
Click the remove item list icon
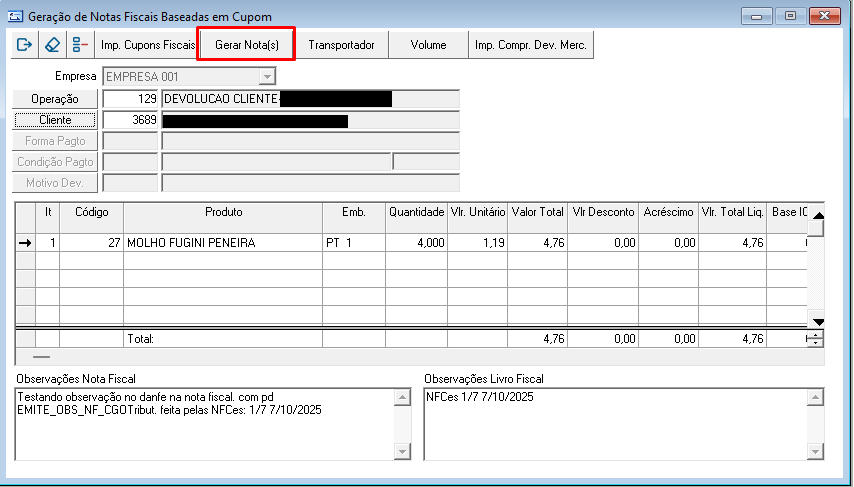(80, 45)
